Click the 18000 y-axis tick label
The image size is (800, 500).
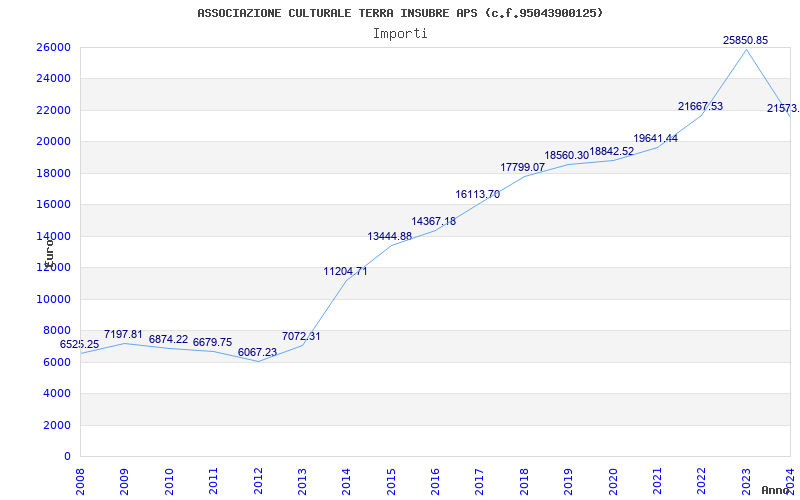[53, 173]
